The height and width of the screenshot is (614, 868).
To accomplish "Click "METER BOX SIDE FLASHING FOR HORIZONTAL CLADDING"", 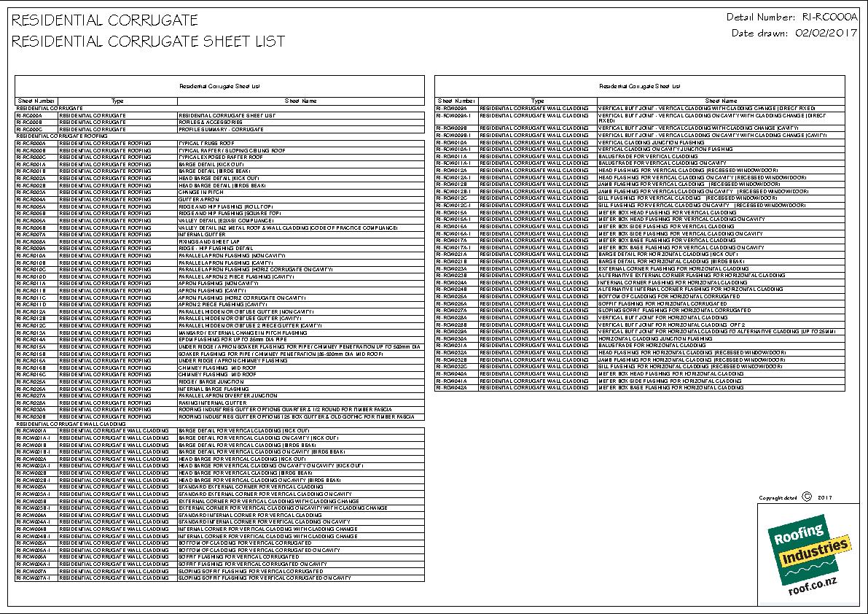I will click(670, 381).
